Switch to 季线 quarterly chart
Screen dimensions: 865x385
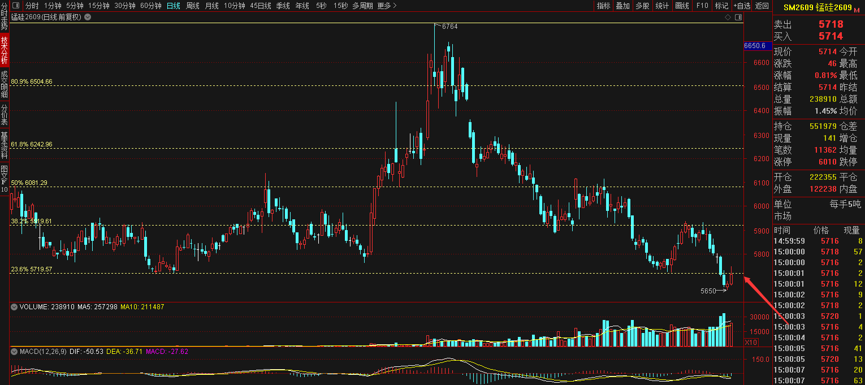tap(283, 6)
